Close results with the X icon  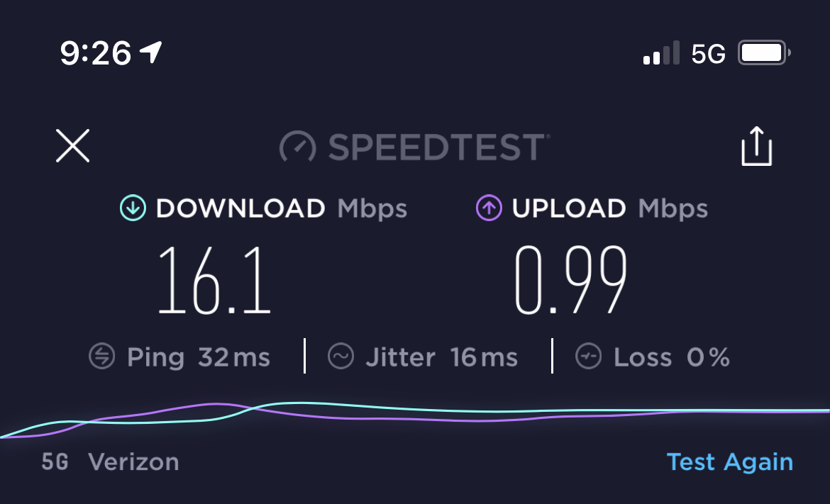[x=72, y=145]
